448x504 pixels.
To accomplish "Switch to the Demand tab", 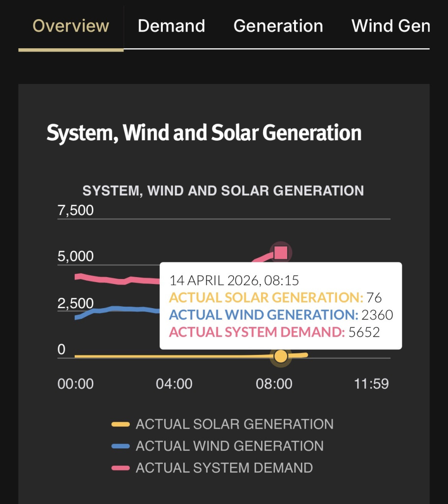I will [x=171, y=26].
